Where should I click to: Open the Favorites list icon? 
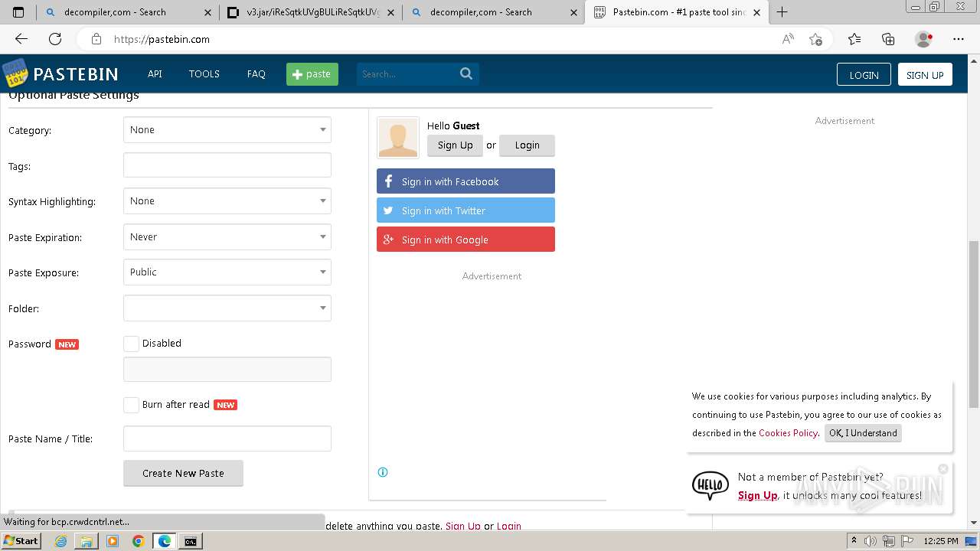pyautogui.click(x=854, y=39)
